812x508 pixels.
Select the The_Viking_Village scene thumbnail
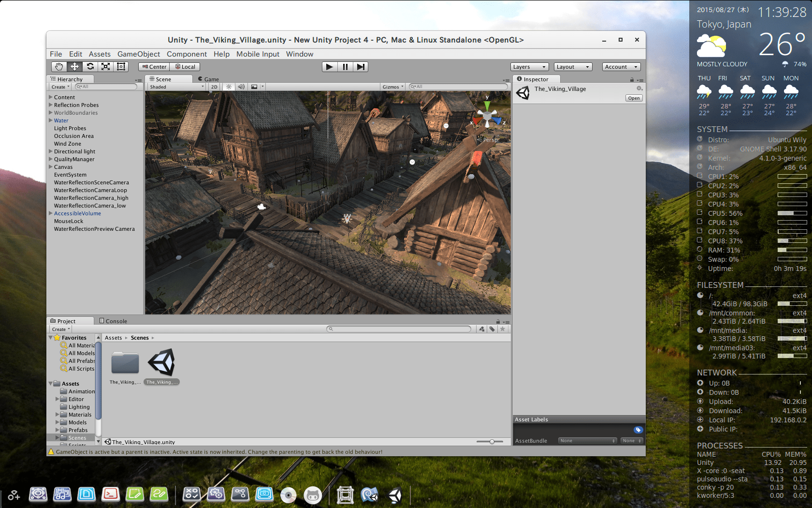(x=162, y=363)
